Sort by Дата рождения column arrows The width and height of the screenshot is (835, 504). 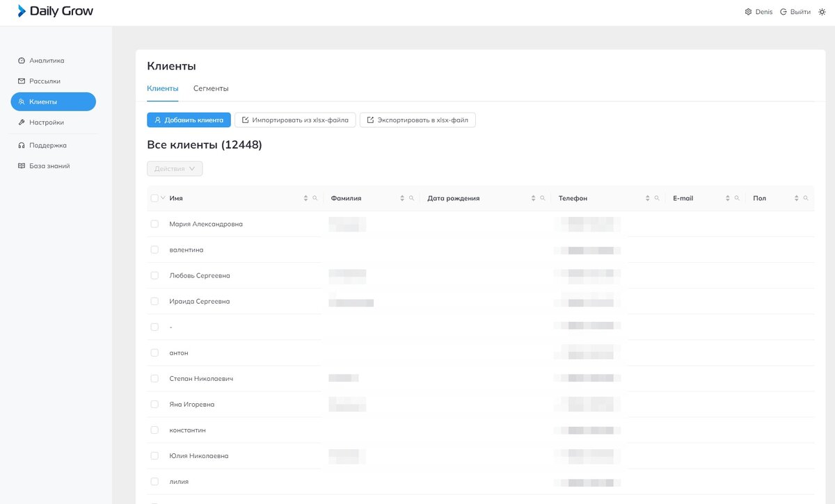(533, 198)
